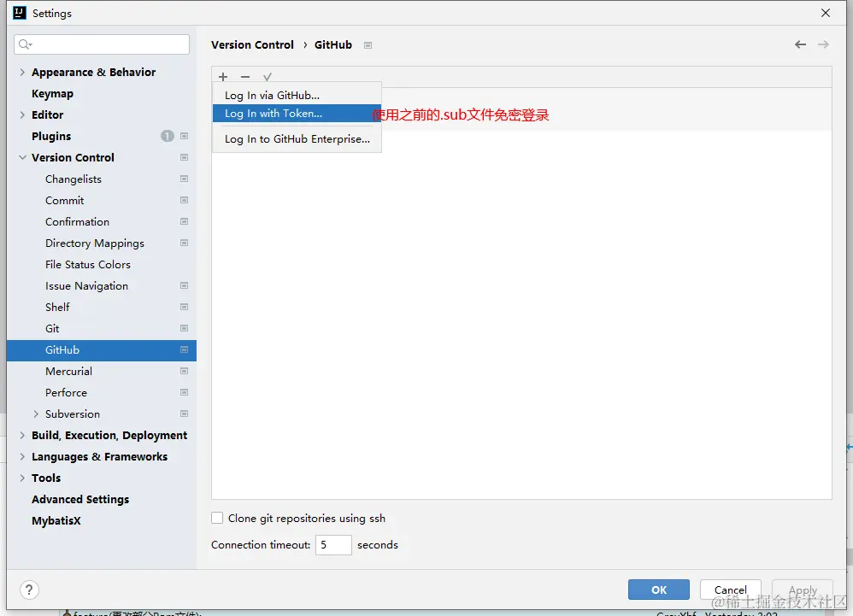This screenshot has width=853, height=616.
Task: Click the project icon on Mercurial row
Action: click(x=185, y=371)
